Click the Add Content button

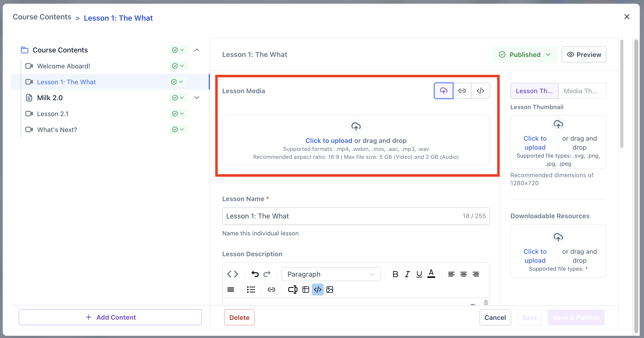[110, 317]
